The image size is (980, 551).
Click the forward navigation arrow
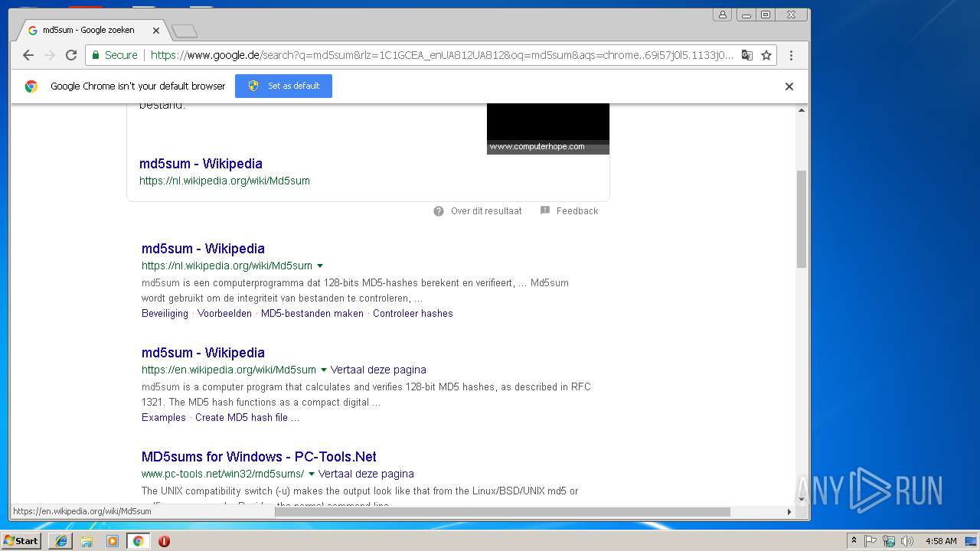(x=50, y=55)
